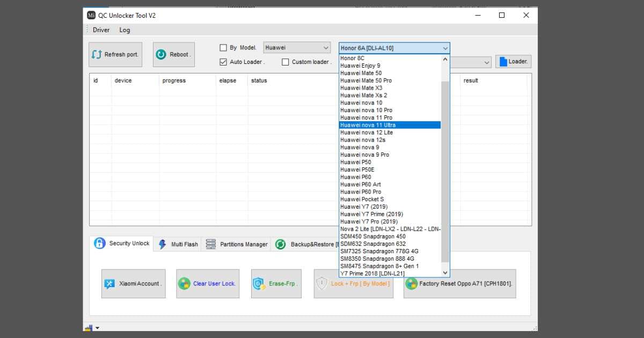The height and width of the screenshot is (338, 644).
Task: Click the Lock + Frp [By Model] button
Action: 354,284
